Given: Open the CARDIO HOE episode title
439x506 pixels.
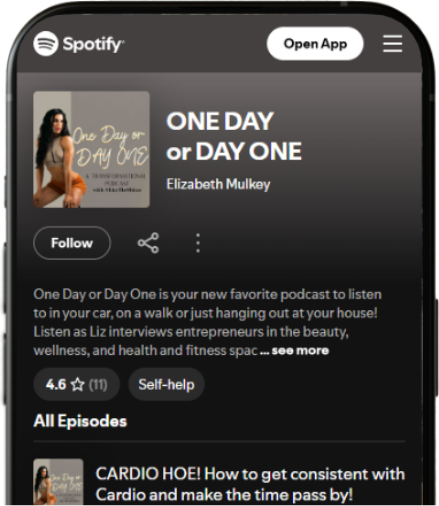Looking at the screenshot, I should 250,484.
